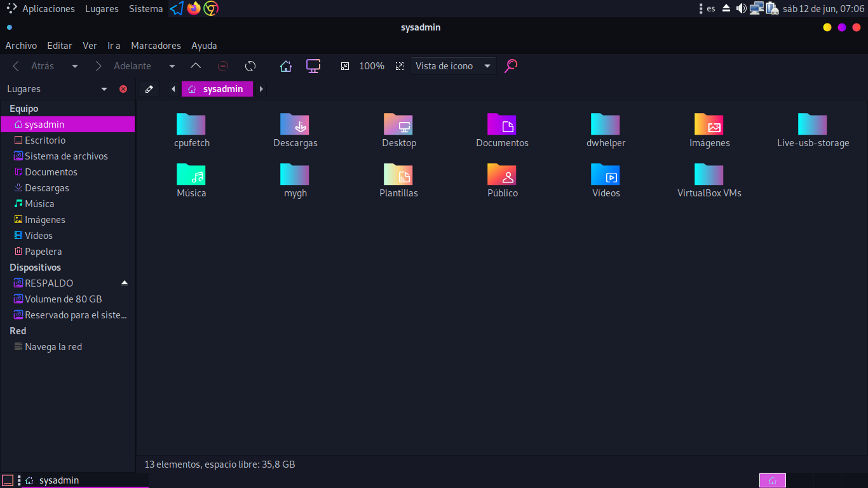Click the zoom in icon right of 100%
Viewport: 868px width, 488px height.
[400, 66]
